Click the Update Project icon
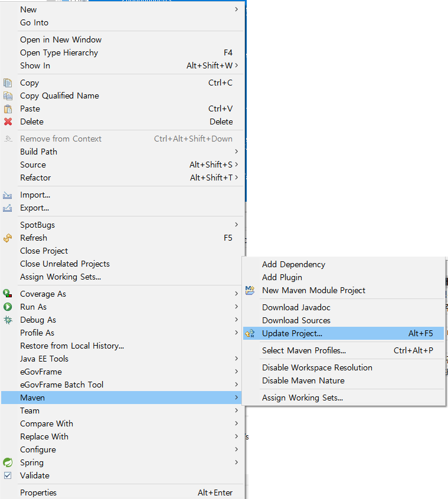Viewport: 448px width, 499px height. coord(250,333)
